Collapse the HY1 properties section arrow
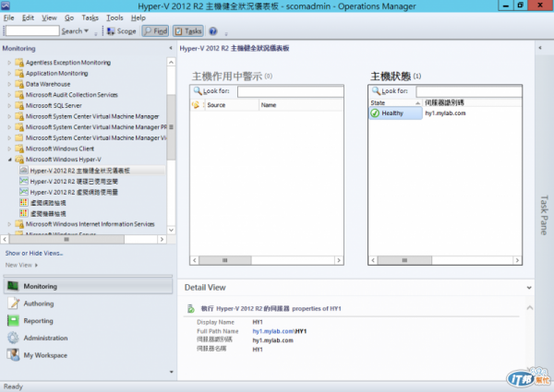The image size is (554, 392). [x=530, y=308]
